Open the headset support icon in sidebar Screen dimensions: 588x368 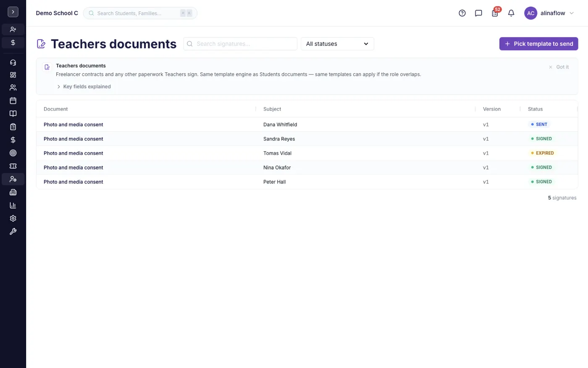pos(13,63)
